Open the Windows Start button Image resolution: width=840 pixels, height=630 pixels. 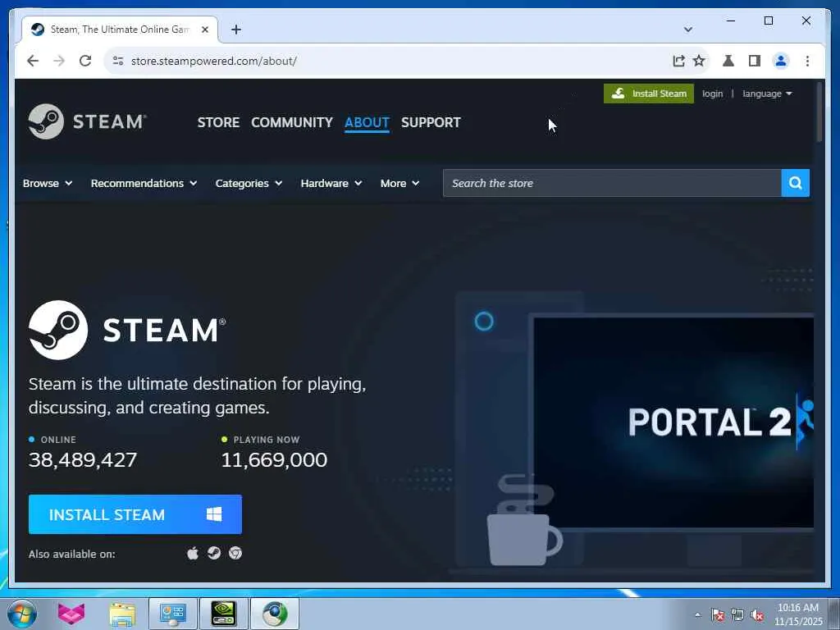(x=22, y=614)
